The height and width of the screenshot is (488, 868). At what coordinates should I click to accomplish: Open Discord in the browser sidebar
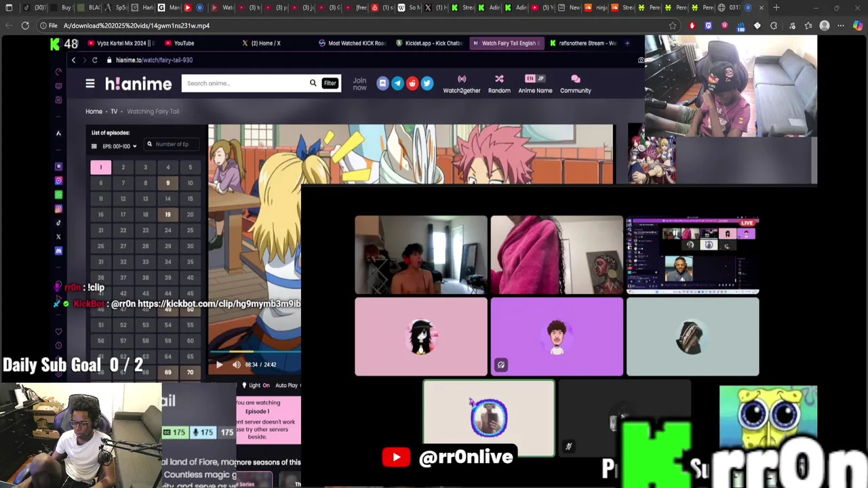coord(58,251)
